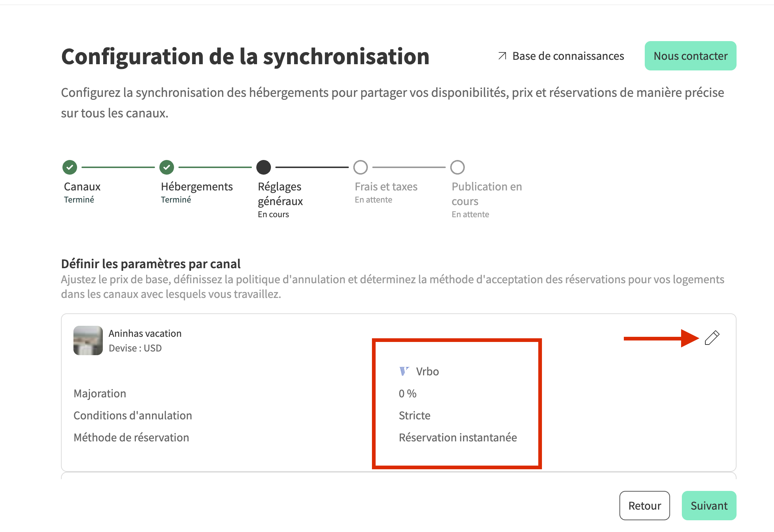774x532 pixels.
Task: Click the Hébergements completed checkmark icon
Action: pyautogui.click(x=167, y=167)
